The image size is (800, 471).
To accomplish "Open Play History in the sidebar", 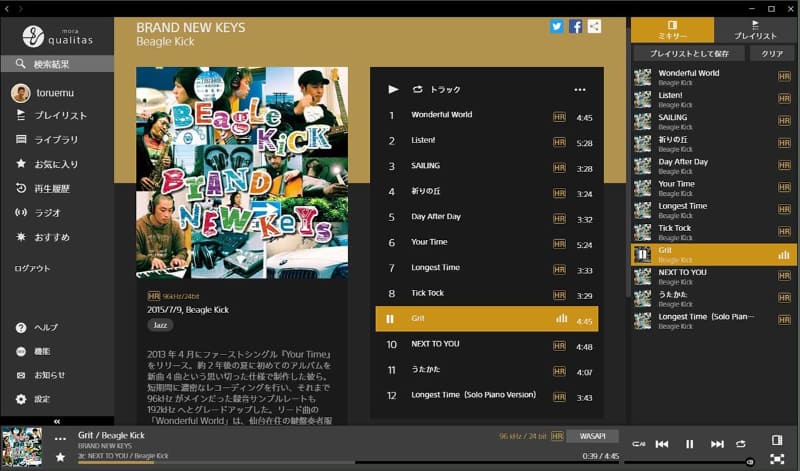I will [43, 188].
